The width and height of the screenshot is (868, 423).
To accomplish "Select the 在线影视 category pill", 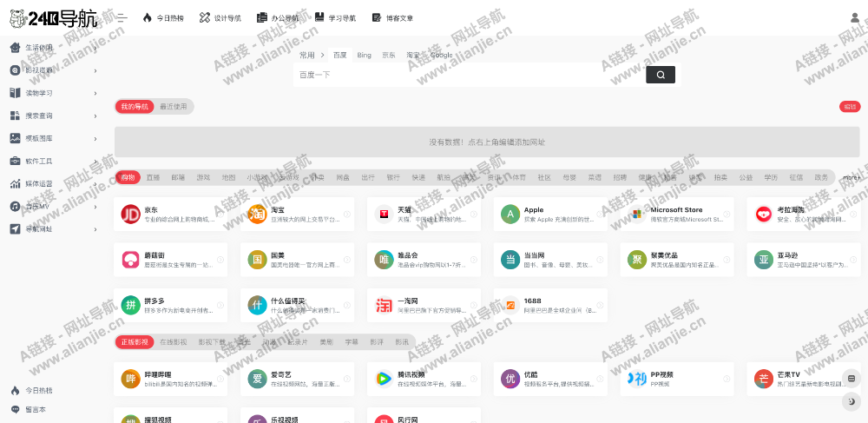I will tap(174, 341).
